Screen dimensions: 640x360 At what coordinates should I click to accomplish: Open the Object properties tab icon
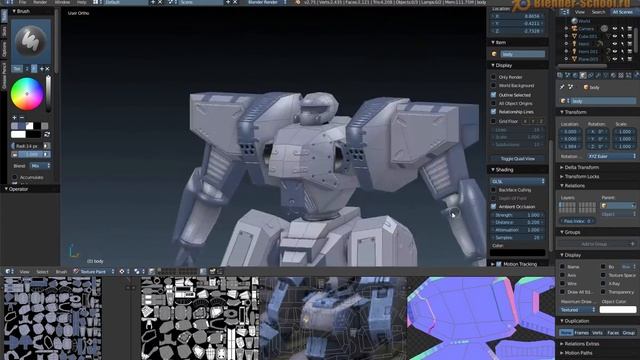583,75
